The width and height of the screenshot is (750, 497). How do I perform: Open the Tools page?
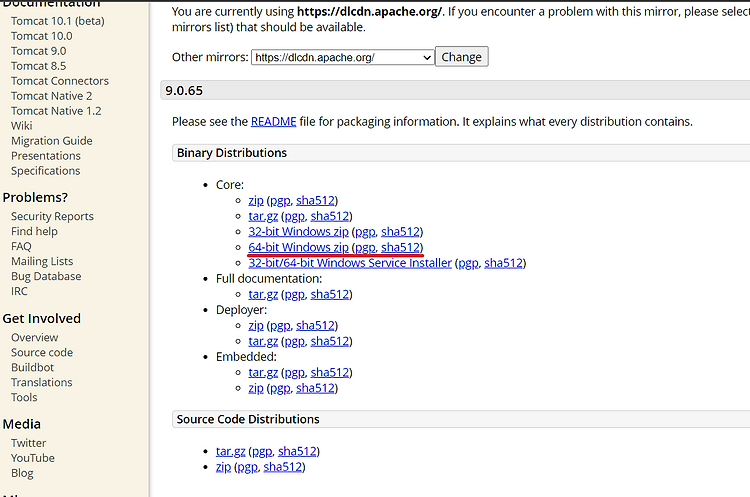24,398
